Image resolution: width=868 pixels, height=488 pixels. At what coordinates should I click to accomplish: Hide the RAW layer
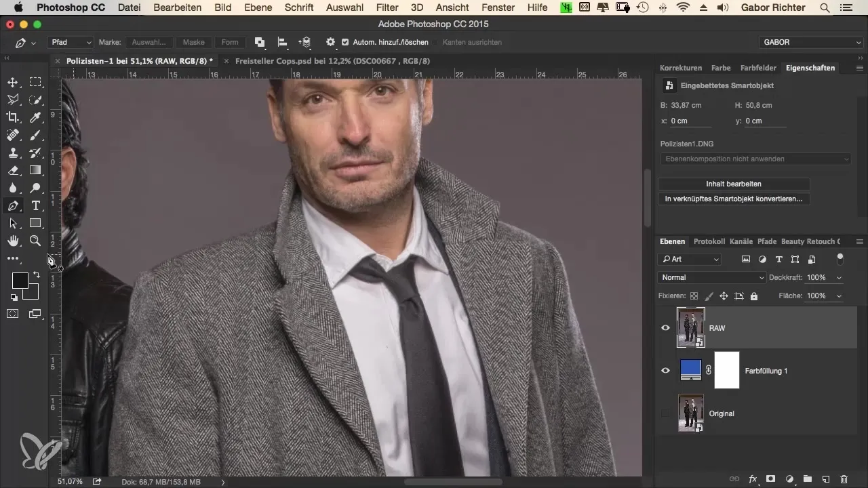(x=665, y=328)
